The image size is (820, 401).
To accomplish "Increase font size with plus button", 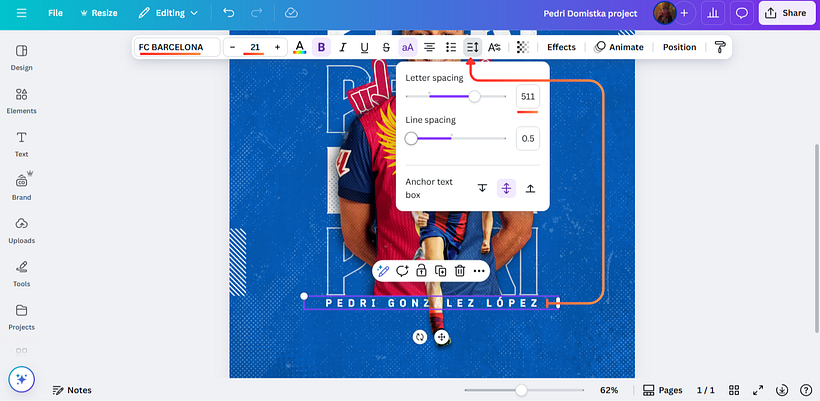I will [277, 47].
